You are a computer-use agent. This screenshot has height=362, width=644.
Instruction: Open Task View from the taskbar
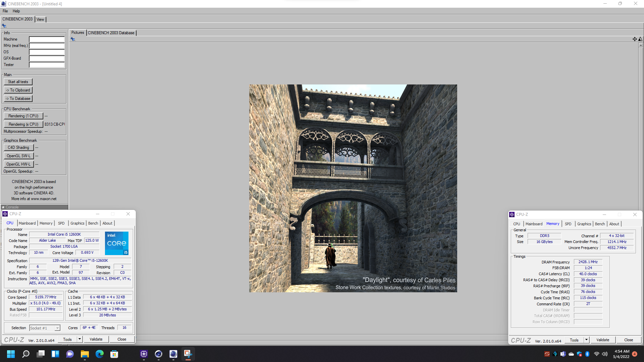41,354
